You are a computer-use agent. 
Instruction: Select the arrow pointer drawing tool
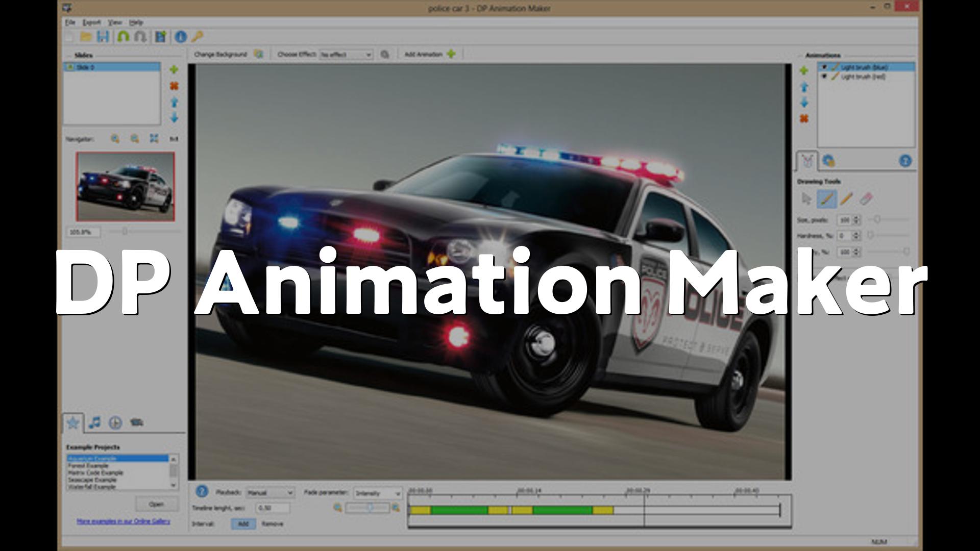pyautogui.click(x=806, y=198)
